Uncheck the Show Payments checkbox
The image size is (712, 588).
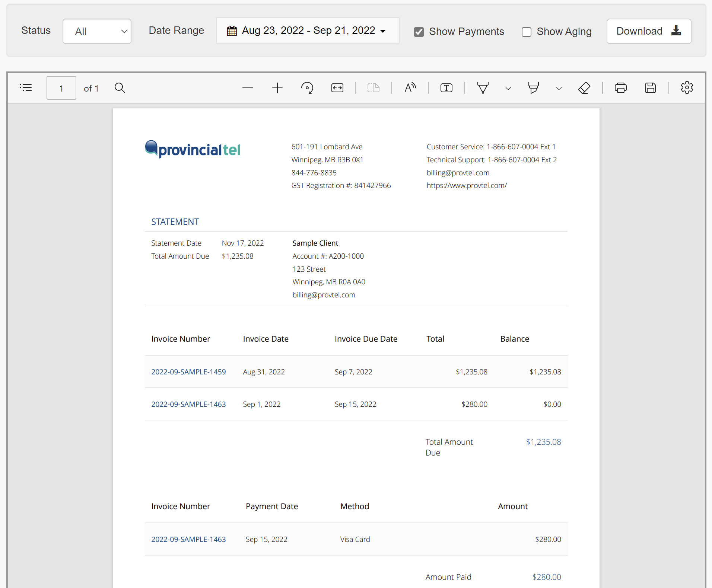(x=419, y=32)
